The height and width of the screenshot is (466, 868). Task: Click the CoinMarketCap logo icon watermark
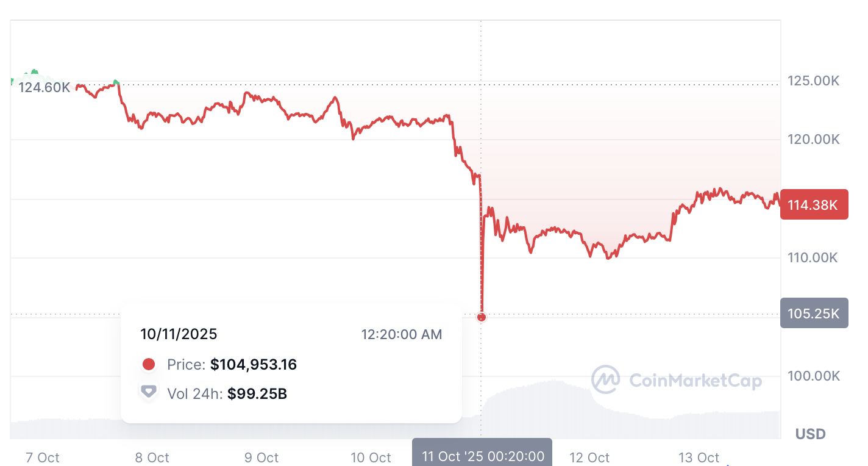coord(605,380)
